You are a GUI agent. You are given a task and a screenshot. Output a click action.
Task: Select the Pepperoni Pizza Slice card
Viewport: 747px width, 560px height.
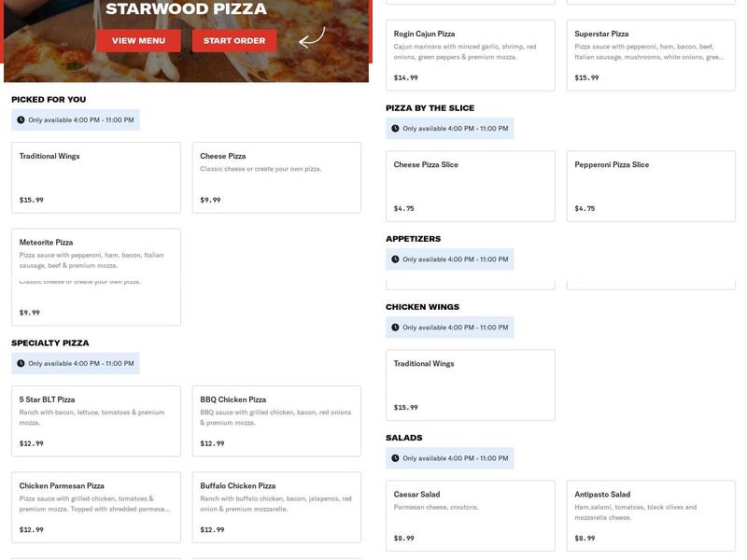point(649,185)
